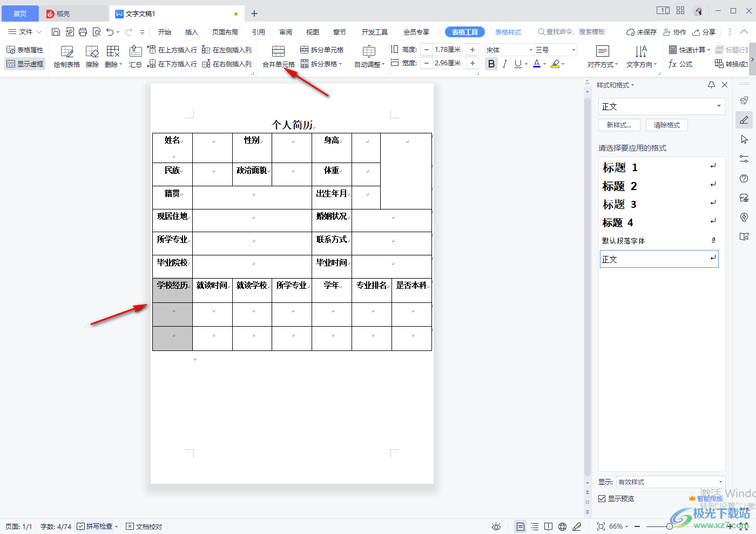Image resolution: width=756 pixels, height=534 pixels.
Task: Switch to the 插入 ribbon tab
Action: [x=192, y=32]
